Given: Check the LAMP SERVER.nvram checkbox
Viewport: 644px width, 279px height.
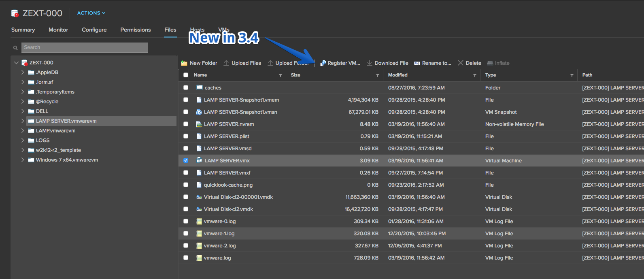Looking at the screenshot, I should (x=186, y=124).
